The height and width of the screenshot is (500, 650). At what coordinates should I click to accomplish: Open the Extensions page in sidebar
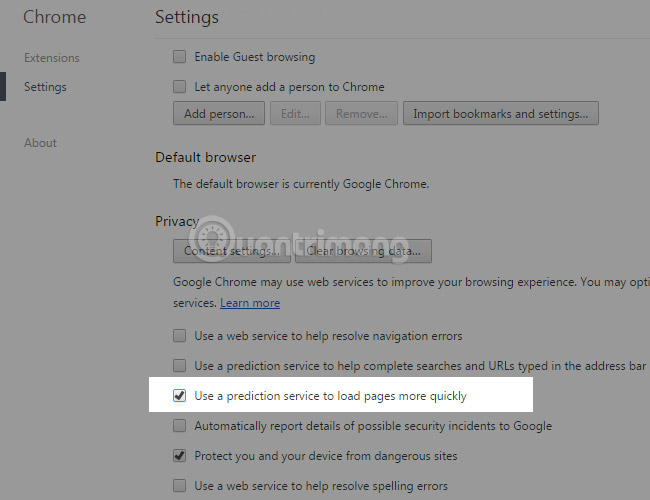[51, 58]
